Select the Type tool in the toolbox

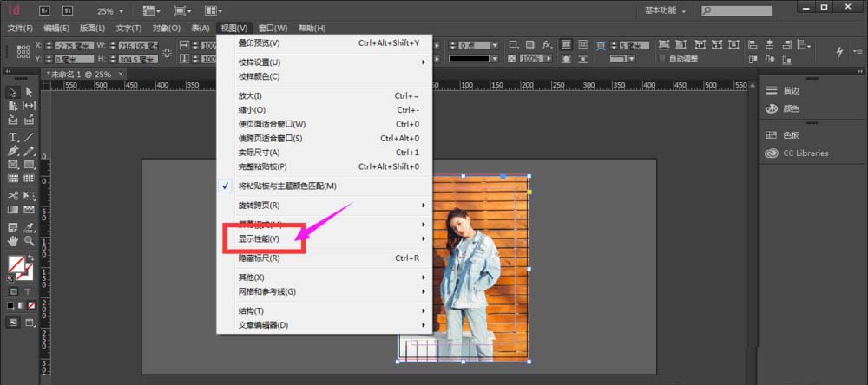(x=13, y=137)
